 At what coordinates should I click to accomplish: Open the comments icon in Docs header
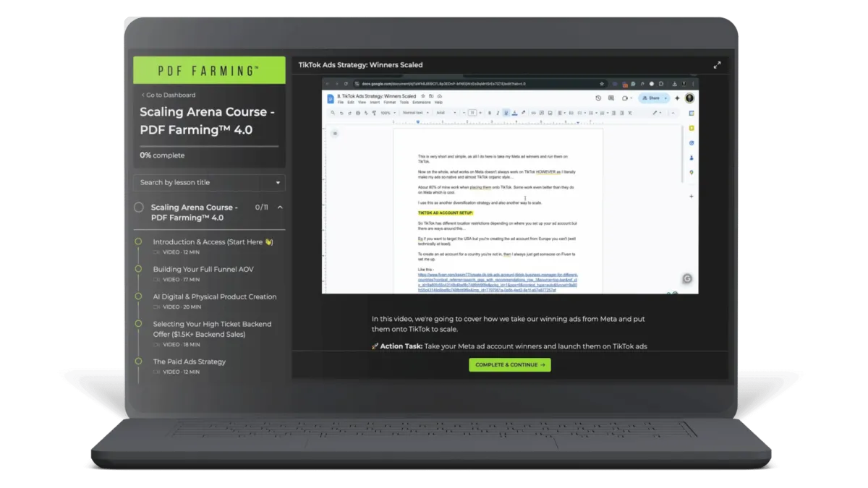tap(611, 98)
